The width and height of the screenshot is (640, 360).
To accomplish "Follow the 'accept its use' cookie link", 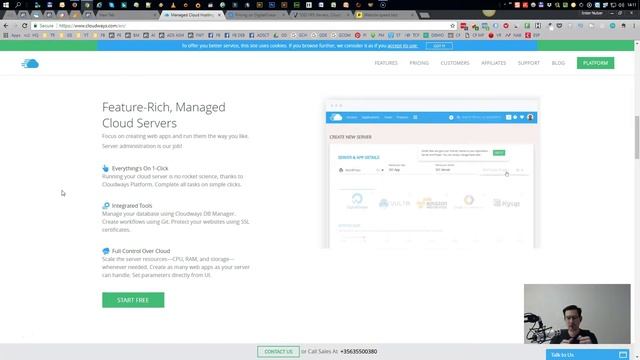I will click(x=402, y=46).
